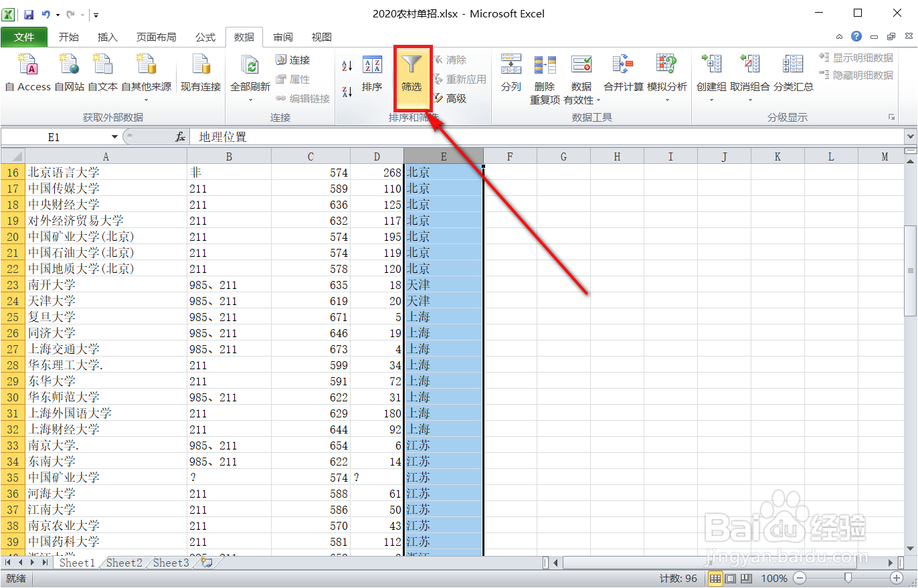Switch to the 审阅 (Review) ribbon tab
The height and width of the screenshot is (588, 918).
pos(282,37)
